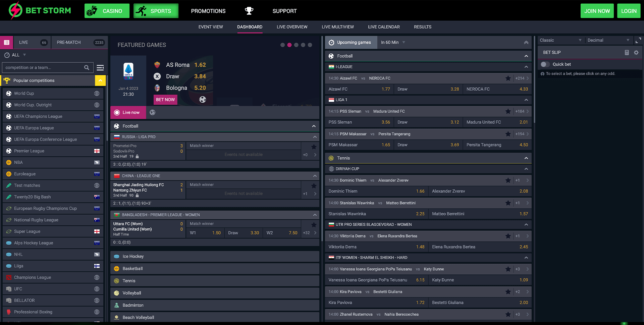
Task: Open the Classic view dropdown
Action: (x=560, y=40)
